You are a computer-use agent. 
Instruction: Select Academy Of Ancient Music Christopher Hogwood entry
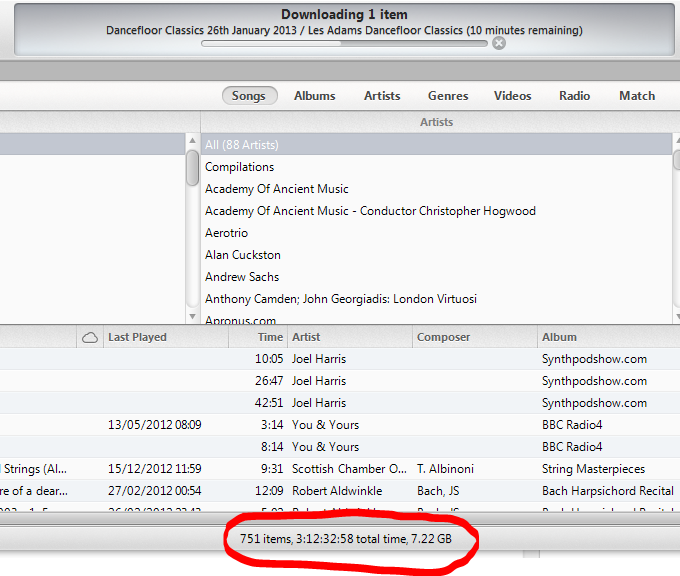pyautogui.click(x=436, y=211)
